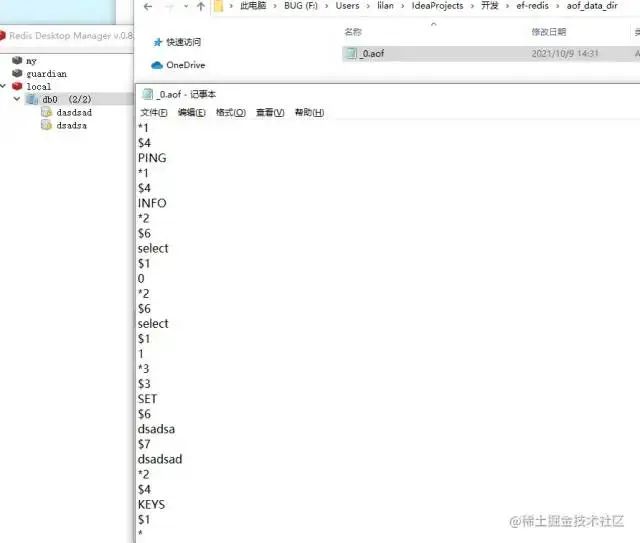Click the guardian server icon

(17, 73)
